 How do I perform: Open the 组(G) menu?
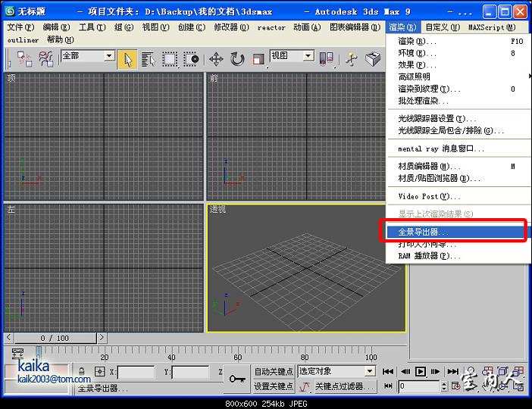click(x=124, y=27)
